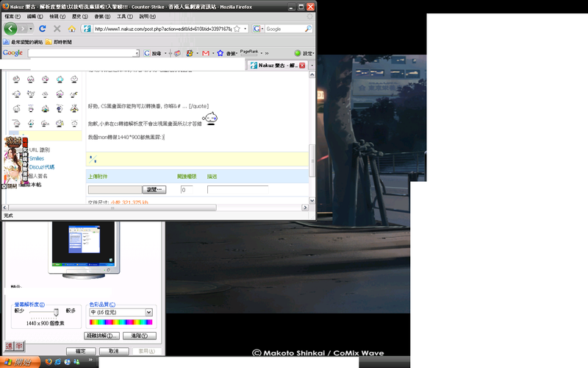
Task: Expand the Quick Launch overflow chevron
Action: [x=90, y=360]
